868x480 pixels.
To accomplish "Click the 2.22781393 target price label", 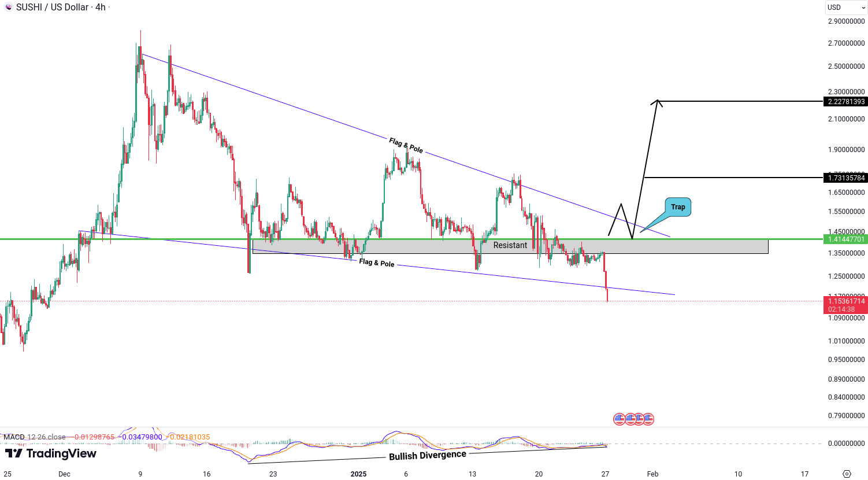I will pos(846,102).
